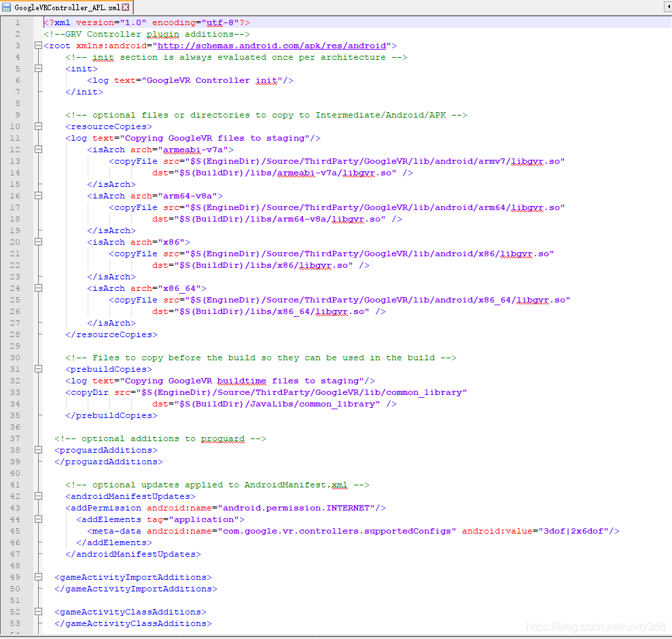The height and width of the screenshot is (639, 672).
Task: Click the 'GRV Controller plugin additions' comment
Action: pos(147,34)
